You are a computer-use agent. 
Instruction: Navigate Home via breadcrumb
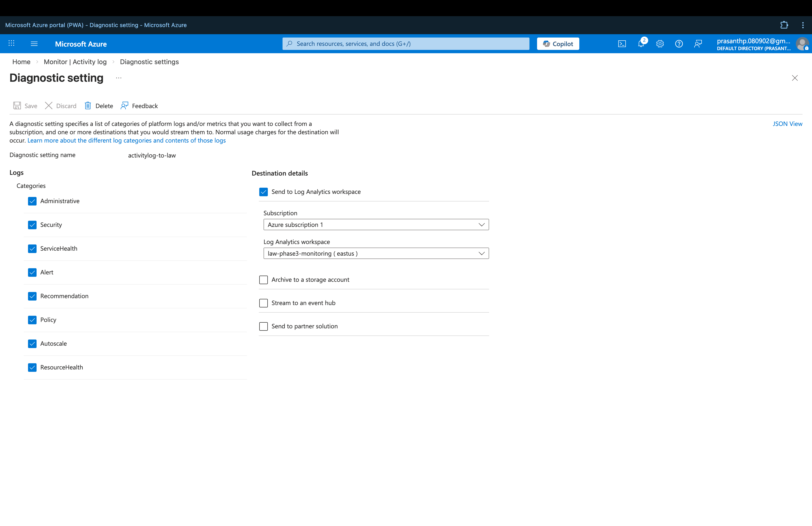pos(21,62)
